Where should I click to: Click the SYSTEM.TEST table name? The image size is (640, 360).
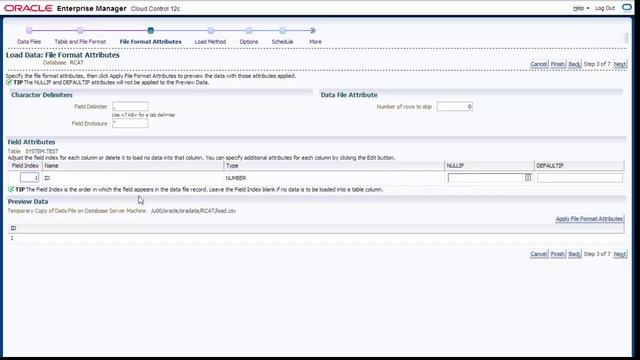[x=42, y=151]
